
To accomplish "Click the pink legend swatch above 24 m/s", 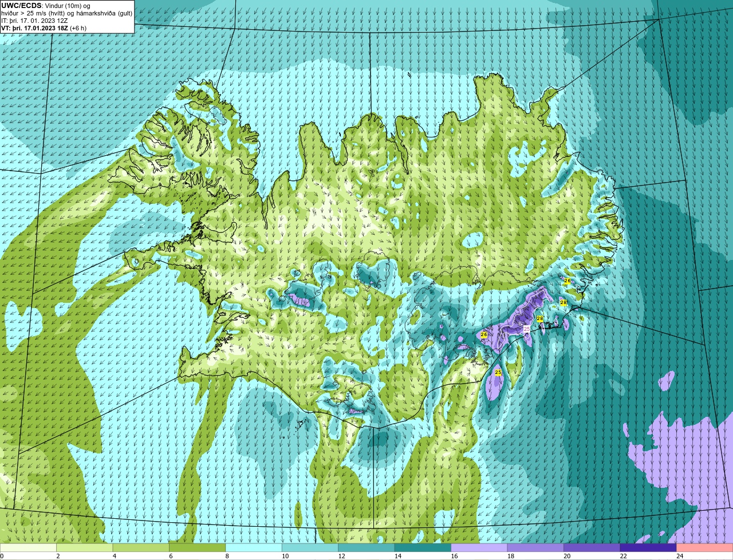I will pos(705,547).
